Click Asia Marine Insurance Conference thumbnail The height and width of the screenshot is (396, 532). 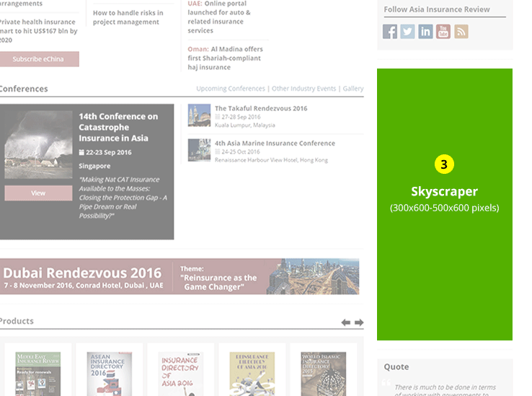[x=199, y=150]
